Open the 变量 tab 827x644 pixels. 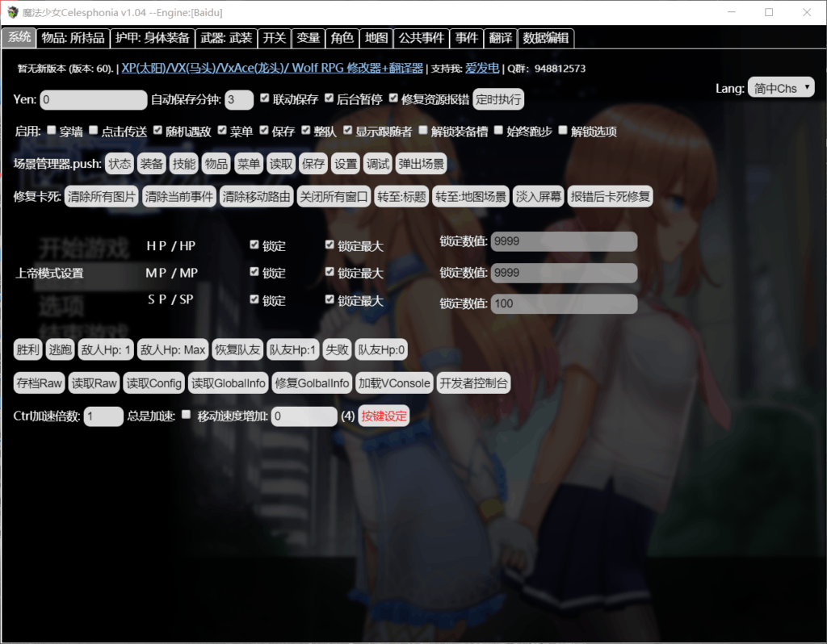tap(308, 38)
